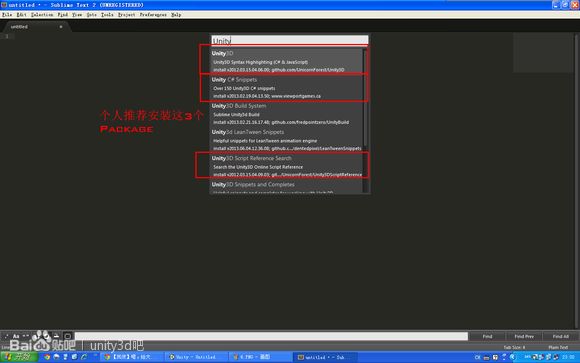The image size is (580, 363).
Task: Open the Plain Text syntax selector
Action: pos(558,347)
